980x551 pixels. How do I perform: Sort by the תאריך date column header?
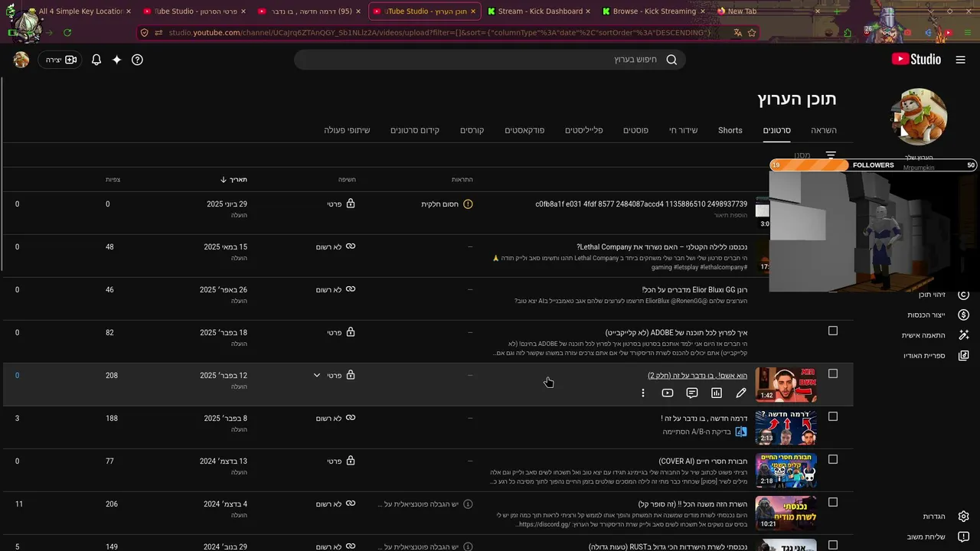pyautogui.click(x=234, y=180)
